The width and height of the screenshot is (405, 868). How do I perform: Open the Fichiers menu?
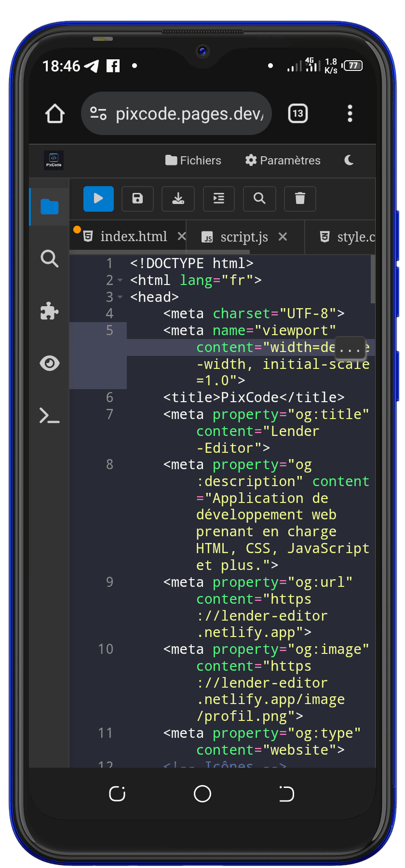pos(193,161)
